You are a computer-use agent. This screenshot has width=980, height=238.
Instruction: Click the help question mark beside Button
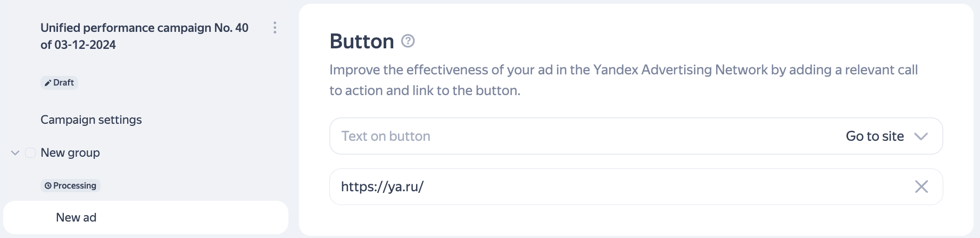coord(408,41)
